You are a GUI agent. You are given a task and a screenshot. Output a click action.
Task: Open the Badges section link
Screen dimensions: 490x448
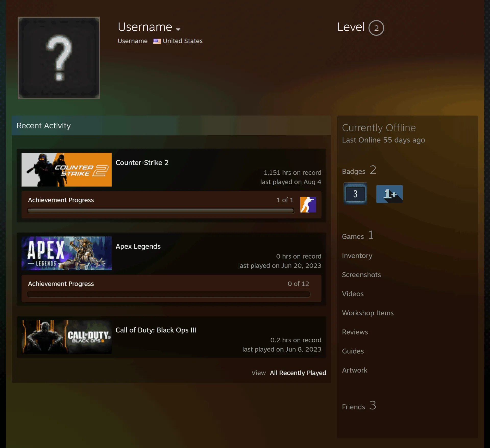click(359, 170)
